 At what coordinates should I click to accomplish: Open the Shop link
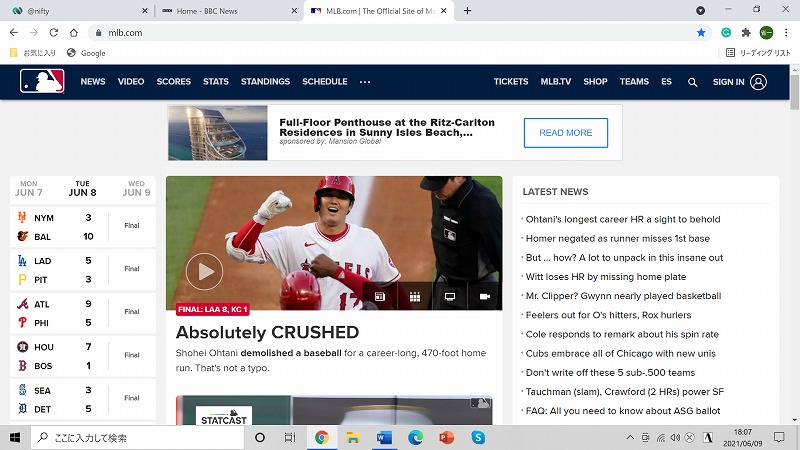[x=595, y=82]
